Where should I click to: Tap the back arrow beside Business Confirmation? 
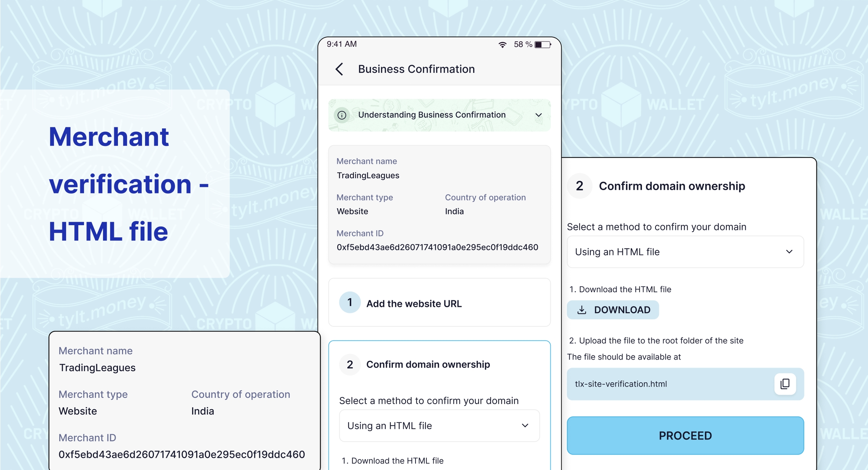(x=339, y=69)
